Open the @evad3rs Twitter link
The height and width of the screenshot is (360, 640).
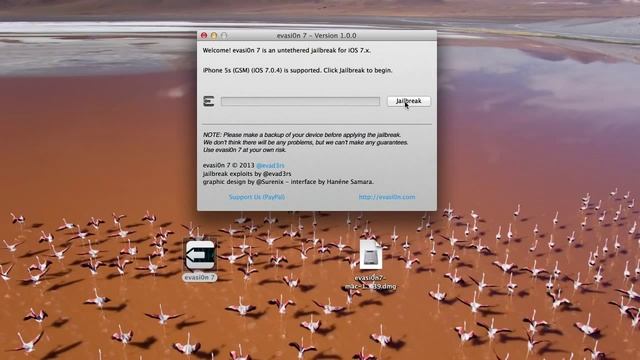point(270,165)
